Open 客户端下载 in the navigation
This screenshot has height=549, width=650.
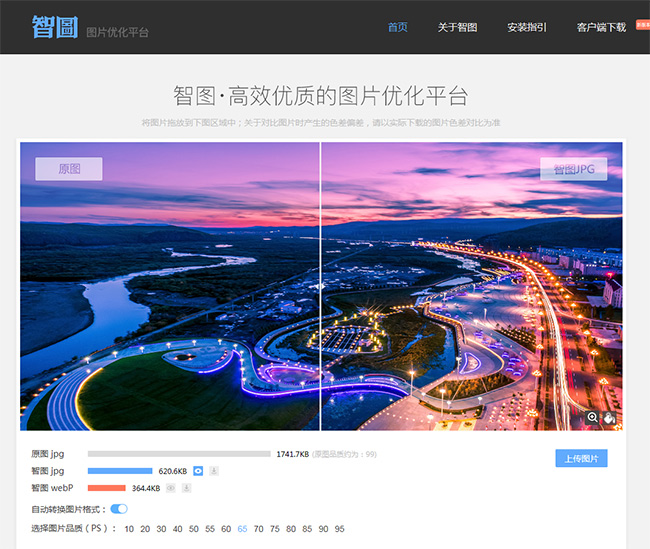tap(601, 27)
